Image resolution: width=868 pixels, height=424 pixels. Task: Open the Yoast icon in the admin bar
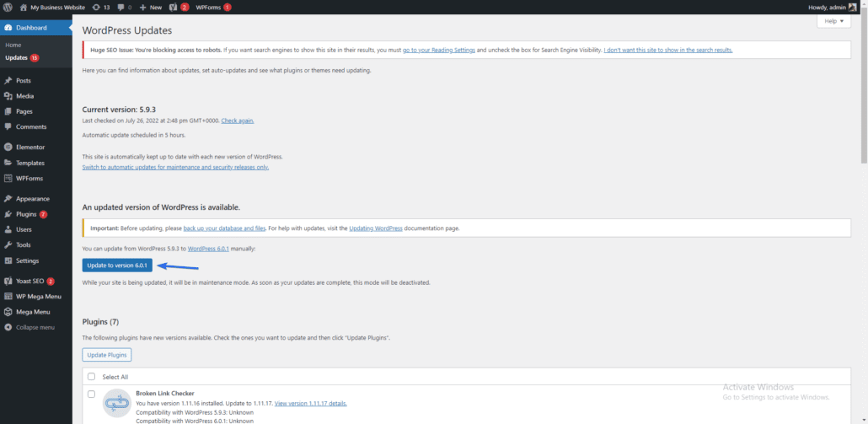pyautogui.click(x=173, y=8)
